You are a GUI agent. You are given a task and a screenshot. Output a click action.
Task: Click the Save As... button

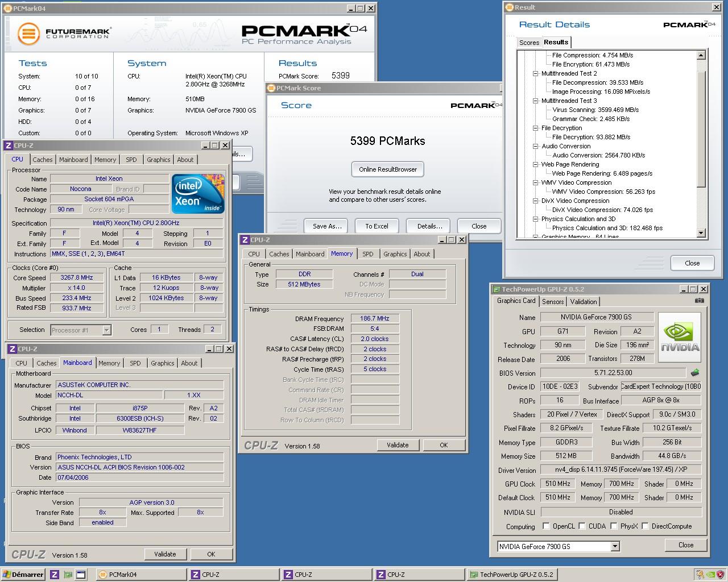[327, 226]
